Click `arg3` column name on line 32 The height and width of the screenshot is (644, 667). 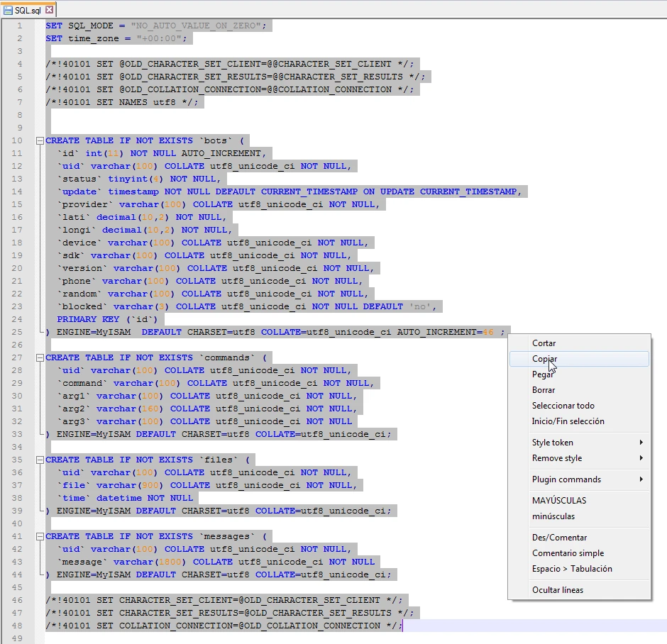pos(74,422)
